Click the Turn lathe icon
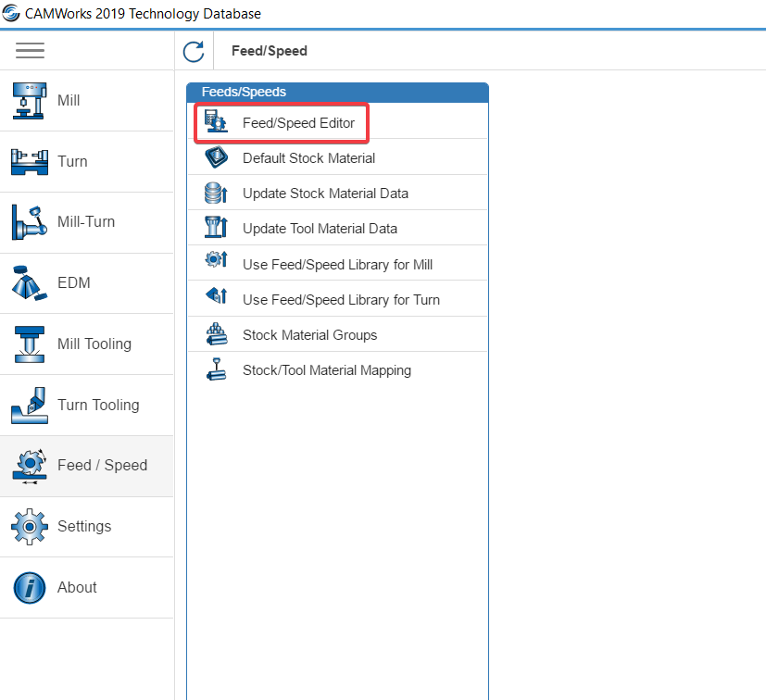Viewport: 766px width, 700px height. pos(30,162)
